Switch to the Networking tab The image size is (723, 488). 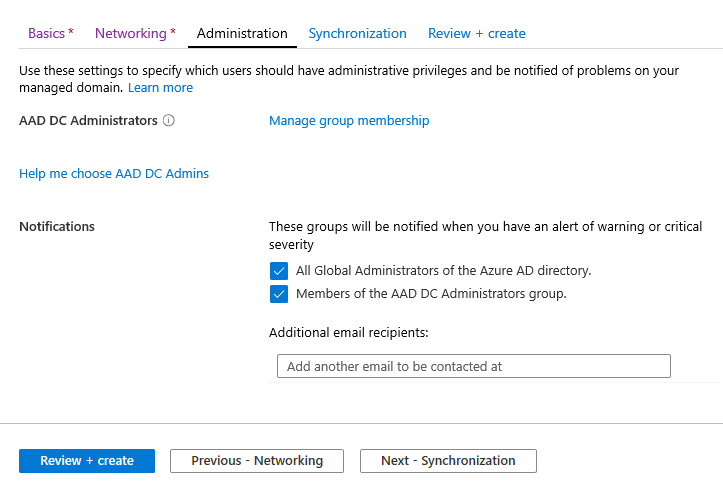(135, 33)
